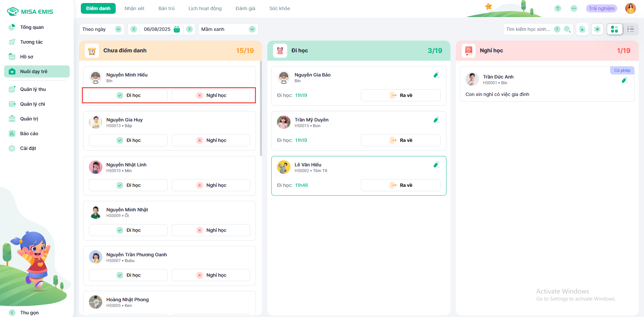Mark Nguyễn Trần Phương Oanh as Nghỉ học

click(x=211, y=275)
